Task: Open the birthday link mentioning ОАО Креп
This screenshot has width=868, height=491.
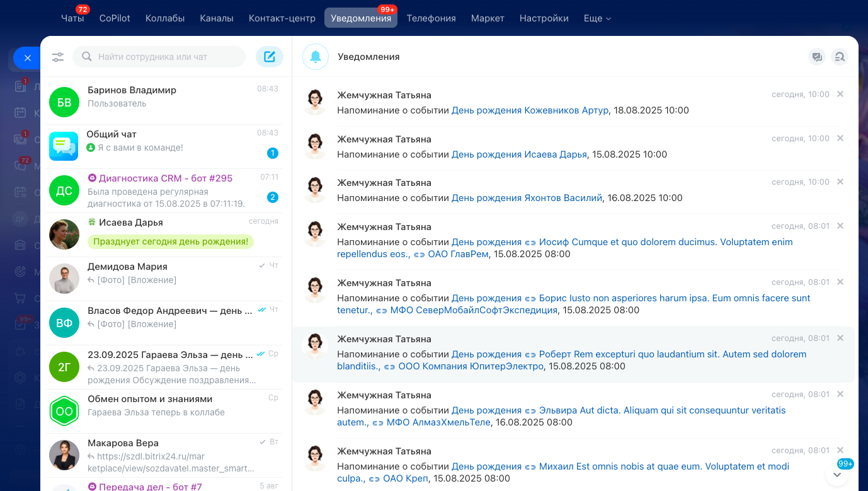Action: (x=562, y=473)
